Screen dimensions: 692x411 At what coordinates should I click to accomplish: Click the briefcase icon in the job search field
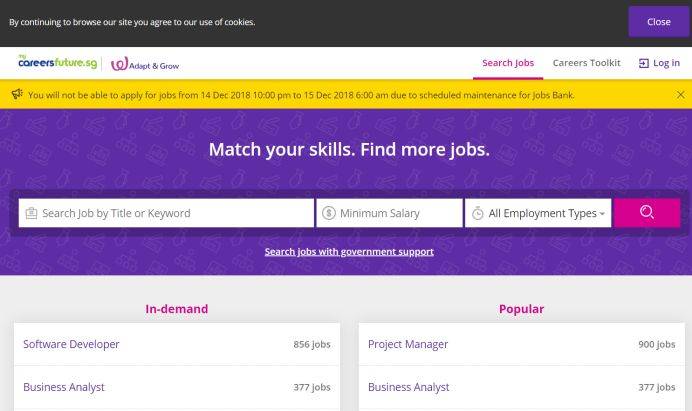(x=31, y=213)
